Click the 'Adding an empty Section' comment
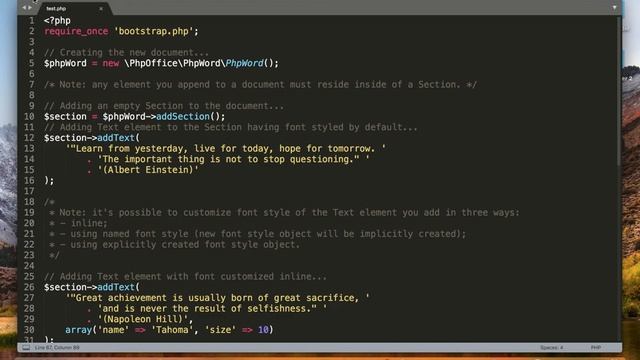This screenshot has height=360, width=640. (x=164, y=106)
